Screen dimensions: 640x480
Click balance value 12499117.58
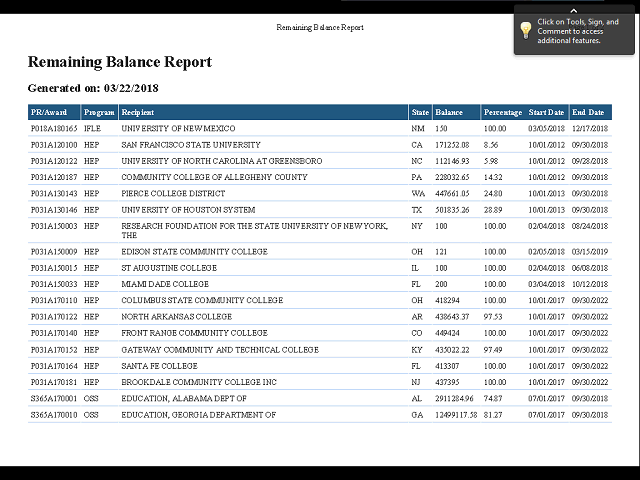click(455, 414)
